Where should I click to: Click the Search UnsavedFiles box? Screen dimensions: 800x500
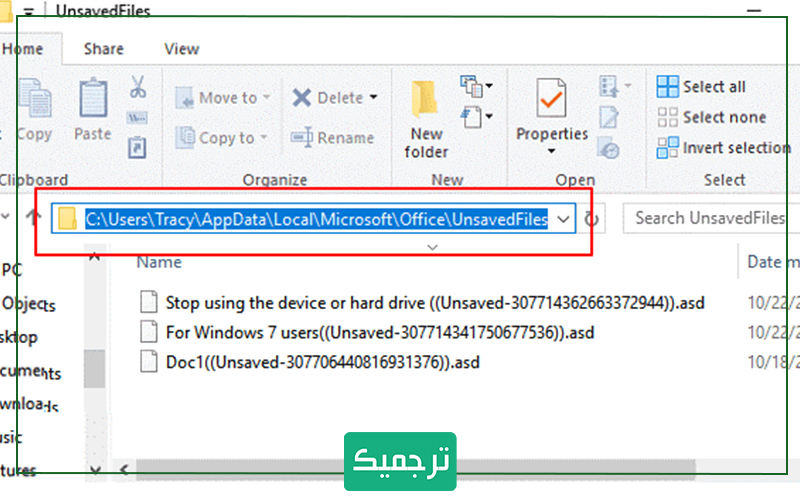click(x=710, y=218)
